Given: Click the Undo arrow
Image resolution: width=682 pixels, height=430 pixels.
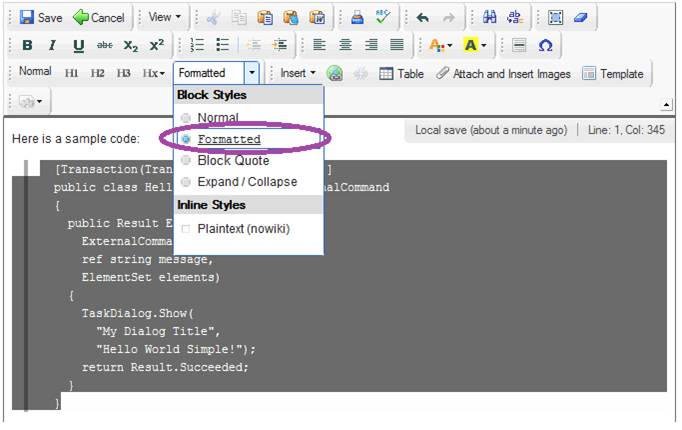Looking at the screenshot, I should pyautogui.click(x=422, y=18).
